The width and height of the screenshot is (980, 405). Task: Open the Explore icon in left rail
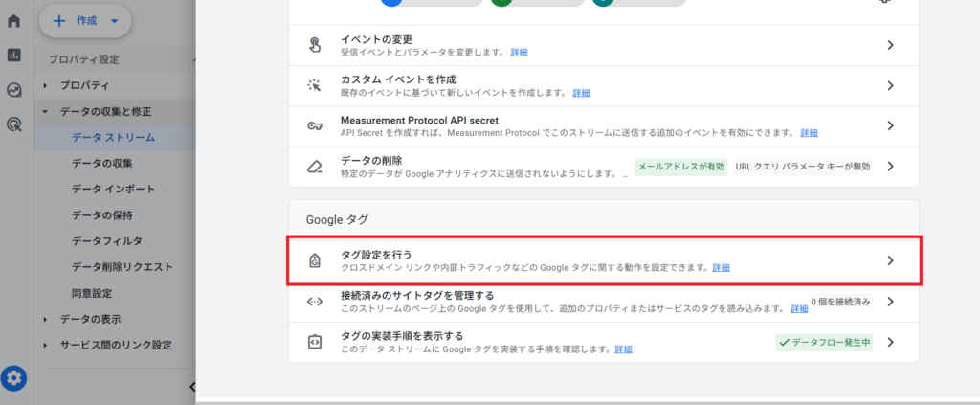pyautogui.click(x=13, y=90)
